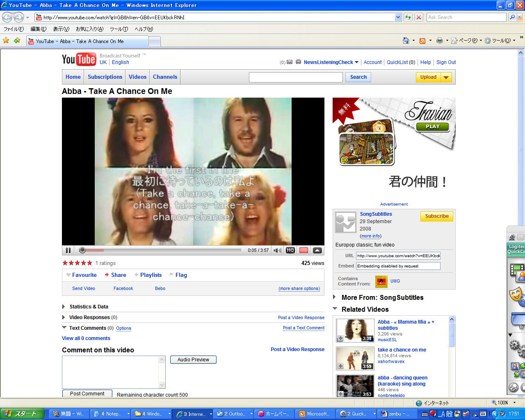Toggle HQ high quality video mode
The height and width of the screenshot is (420, 525).
290,250
